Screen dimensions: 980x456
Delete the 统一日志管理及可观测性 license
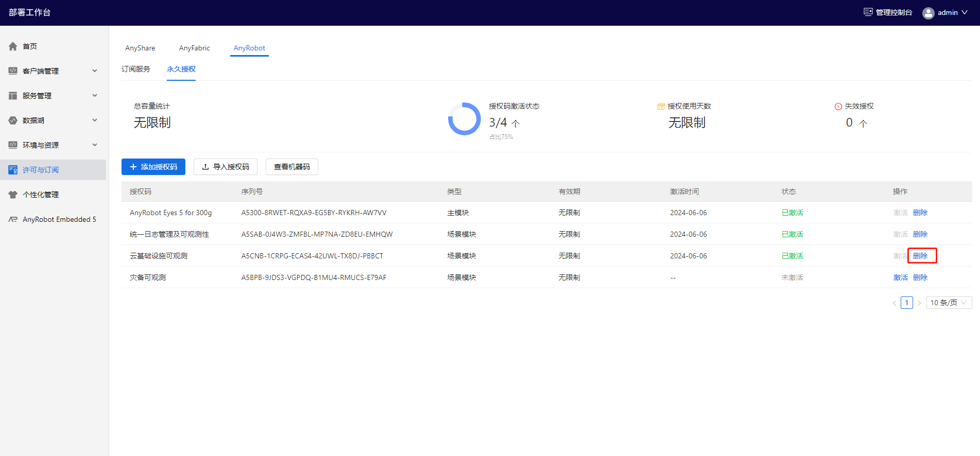coord(920,234)
